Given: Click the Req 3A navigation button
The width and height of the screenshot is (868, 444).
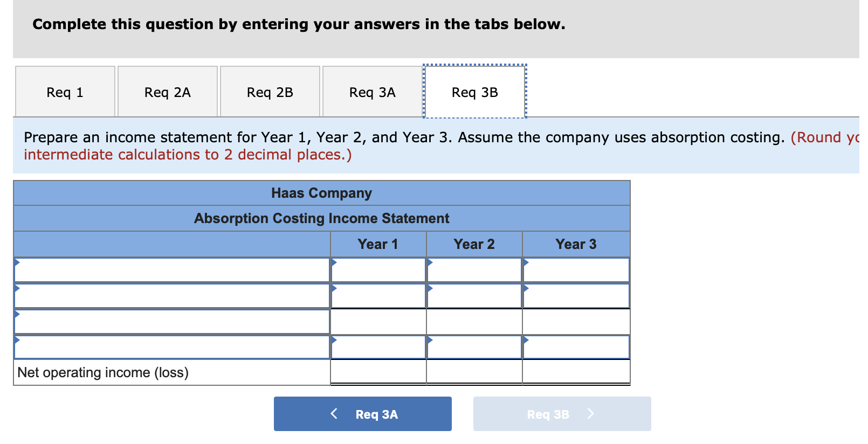Looking at the screenshot, I should 362,414.
